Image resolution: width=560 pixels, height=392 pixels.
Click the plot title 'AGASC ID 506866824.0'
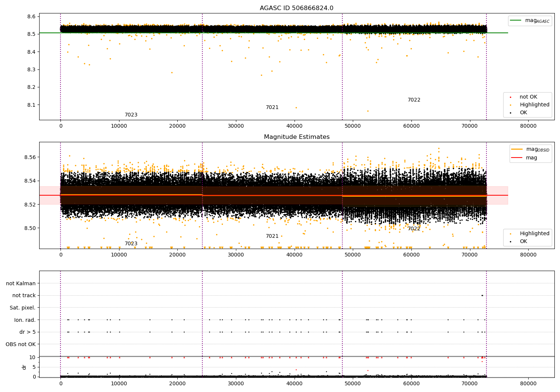coord(296,8)
